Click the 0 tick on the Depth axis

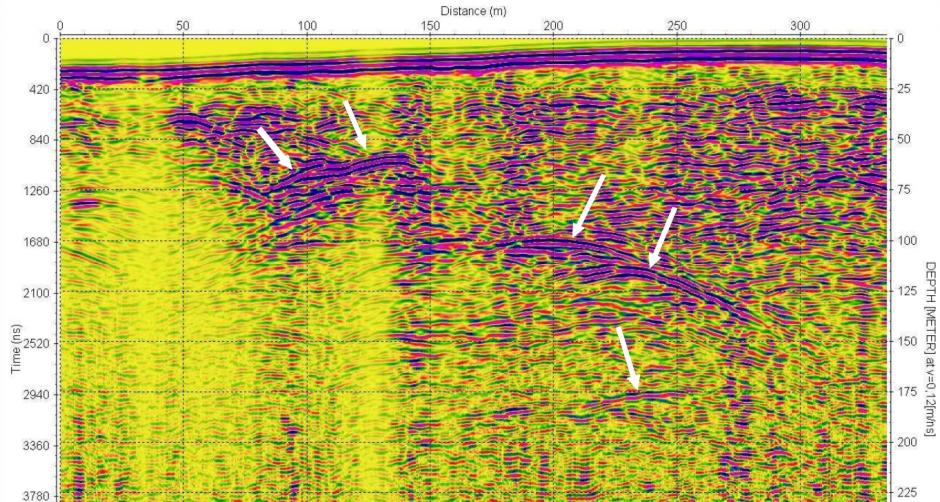click(900, 39)
